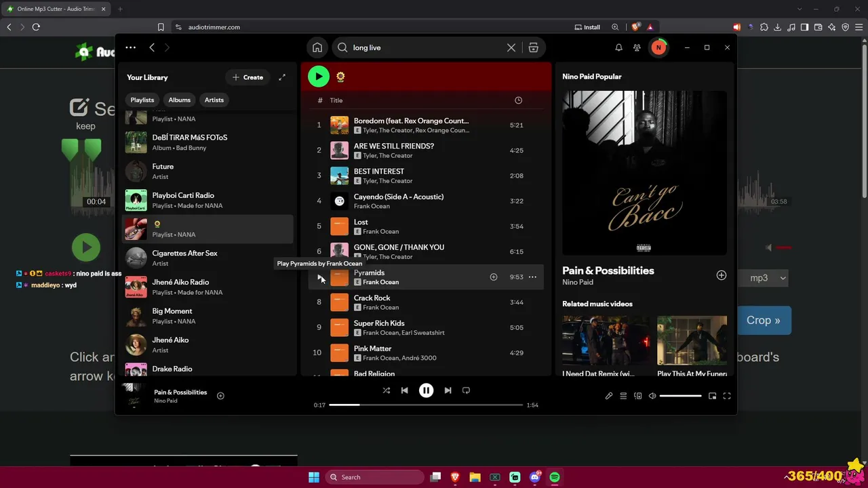Add Pain & Possibilities to Liked Songs in player bar
868x488 pixels.
tap(220, 396)
